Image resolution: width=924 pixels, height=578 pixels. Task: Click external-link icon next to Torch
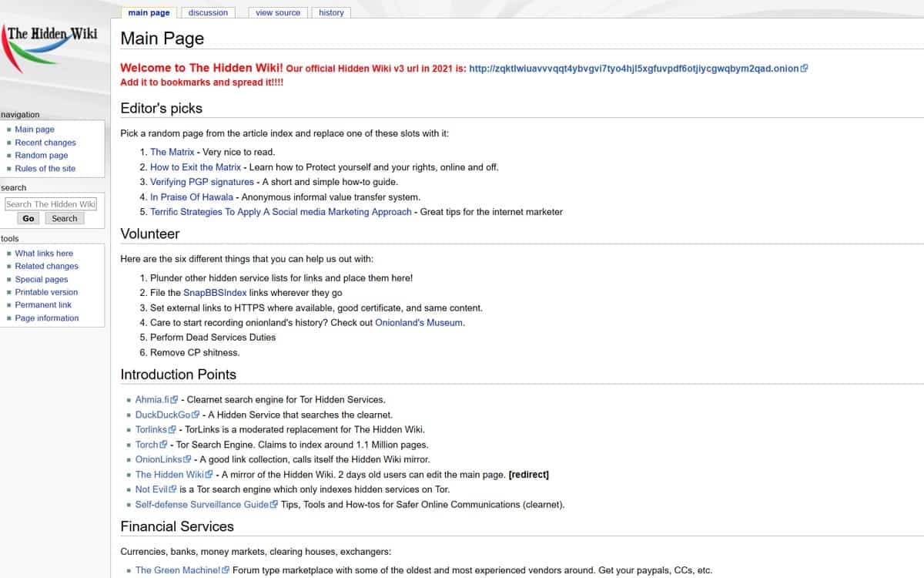click(x=162, y=445)
